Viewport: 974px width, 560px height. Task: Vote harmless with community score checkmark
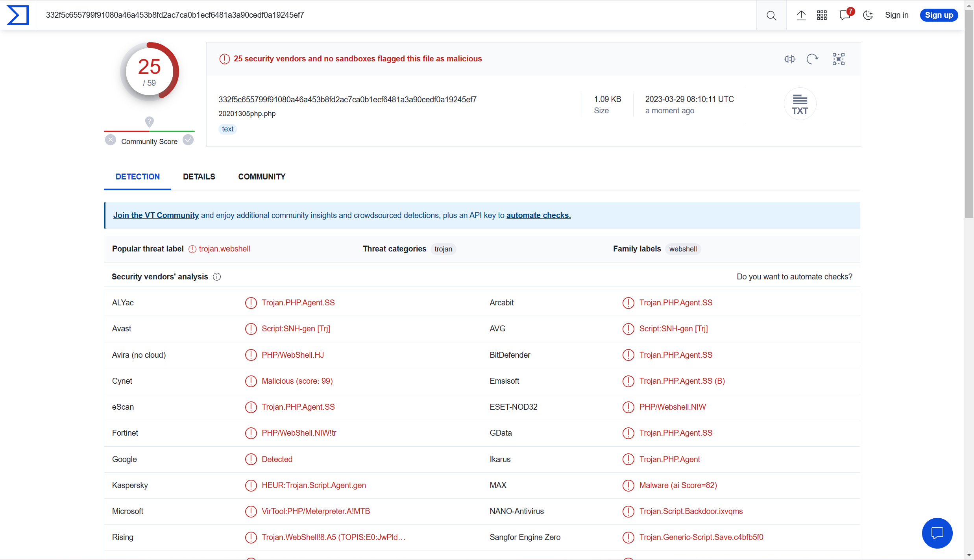(x=188, y=140)
